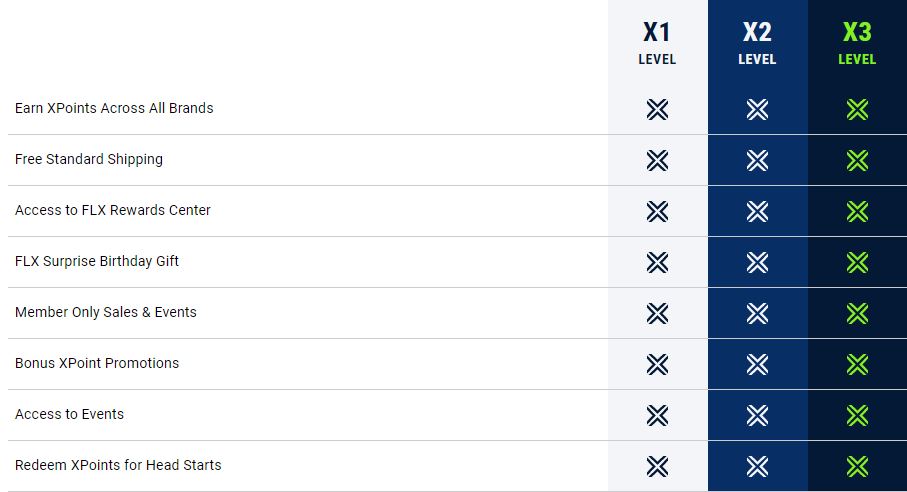Click green X3 icon for Redeem XPoints row
Viewport: 907px width, 492px height.
pos(857,466)
